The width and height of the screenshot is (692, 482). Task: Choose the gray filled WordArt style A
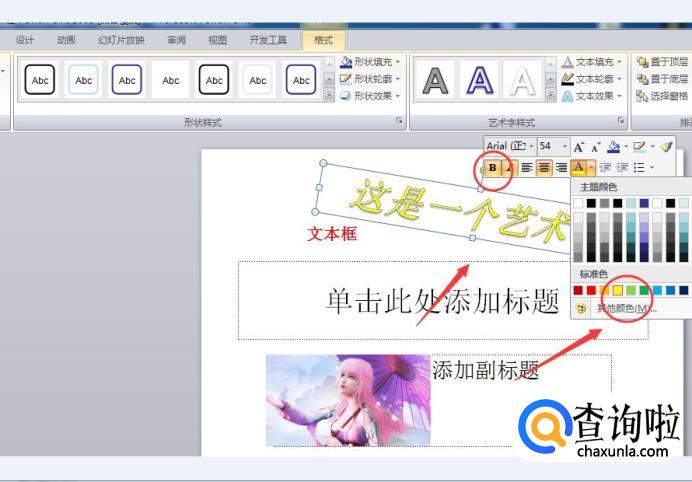click(435, 81)
